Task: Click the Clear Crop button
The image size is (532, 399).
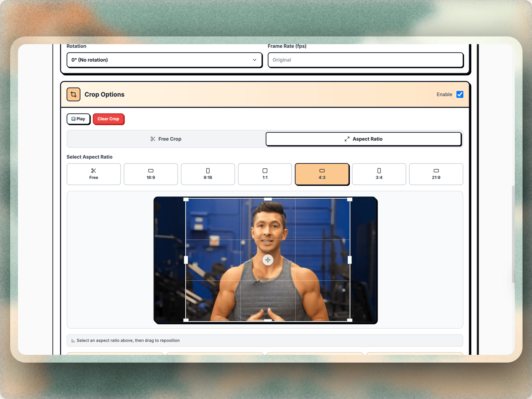Action: tap(108, 119)
